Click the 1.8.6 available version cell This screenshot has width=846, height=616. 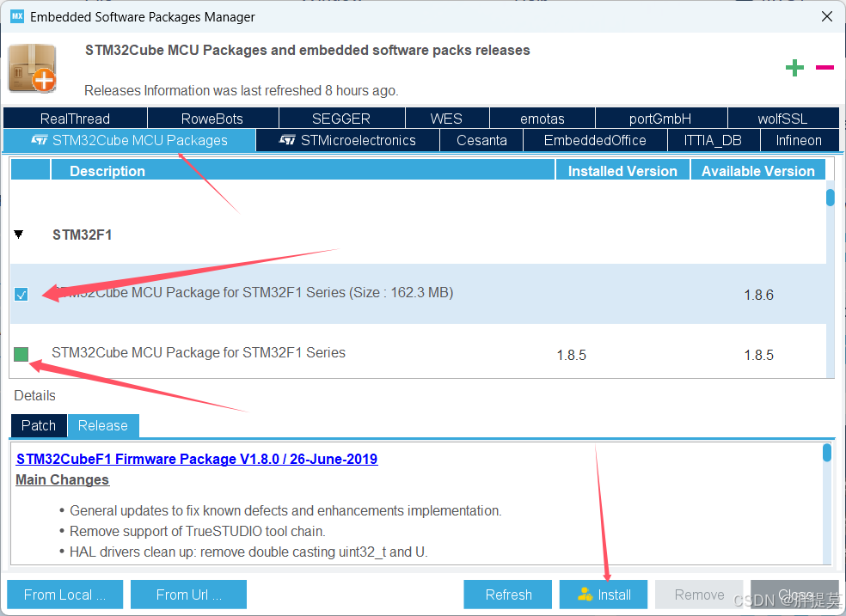(x=758, y=295)
